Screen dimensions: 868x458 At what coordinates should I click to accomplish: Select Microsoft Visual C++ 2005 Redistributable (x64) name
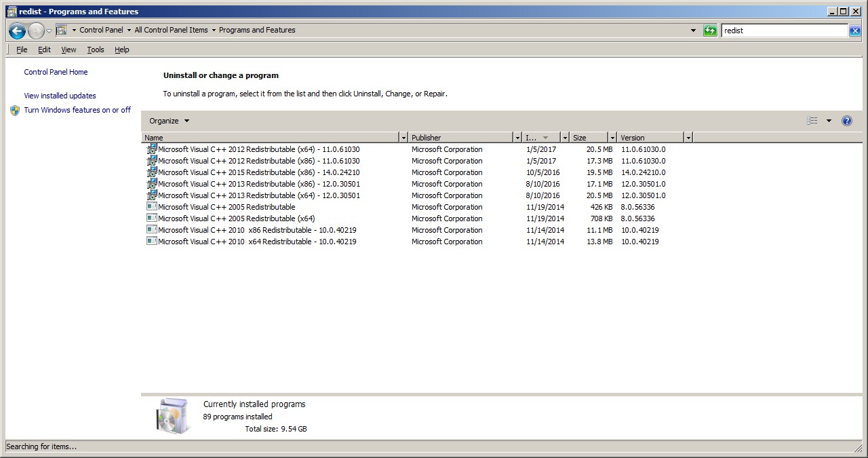pyautogui.click(x=237, y=218)
